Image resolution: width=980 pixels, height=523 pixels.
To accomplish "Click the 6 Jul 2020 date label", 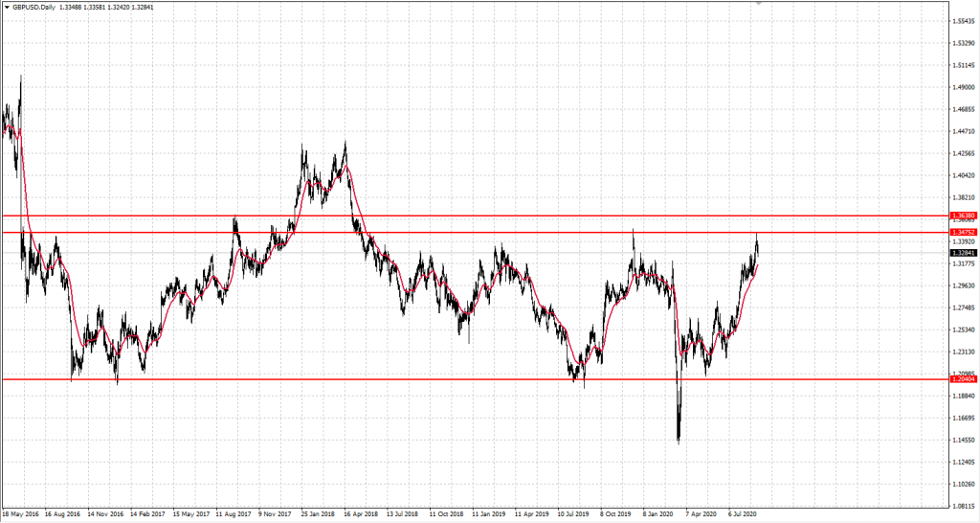I will coord(746,514).
